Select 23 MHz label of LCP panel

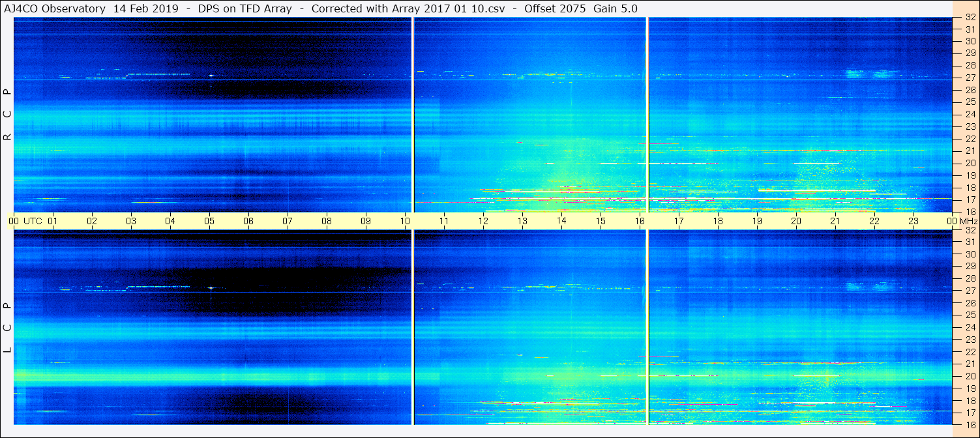(970, 340)
